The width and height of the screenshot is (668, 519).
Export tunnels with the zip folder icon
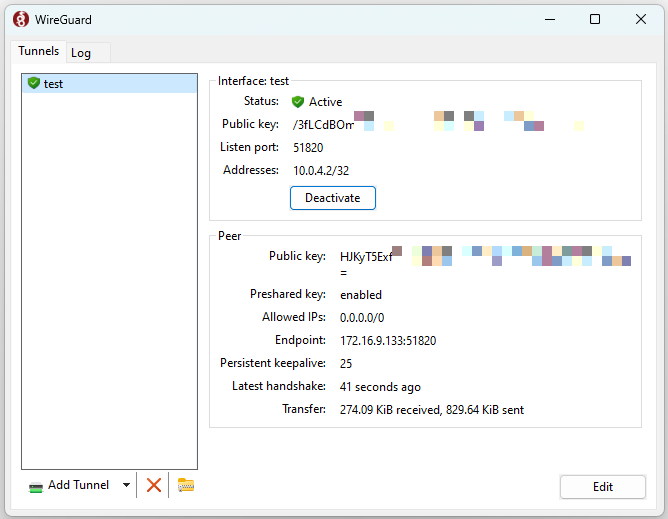(186, 485)
